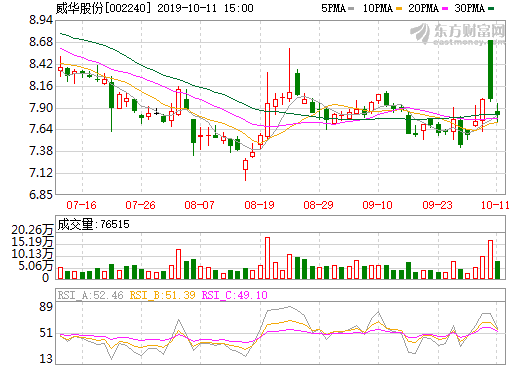Click the 20PMA magenta legend swatch
The image size is (520, 365).
coord(445,9)
